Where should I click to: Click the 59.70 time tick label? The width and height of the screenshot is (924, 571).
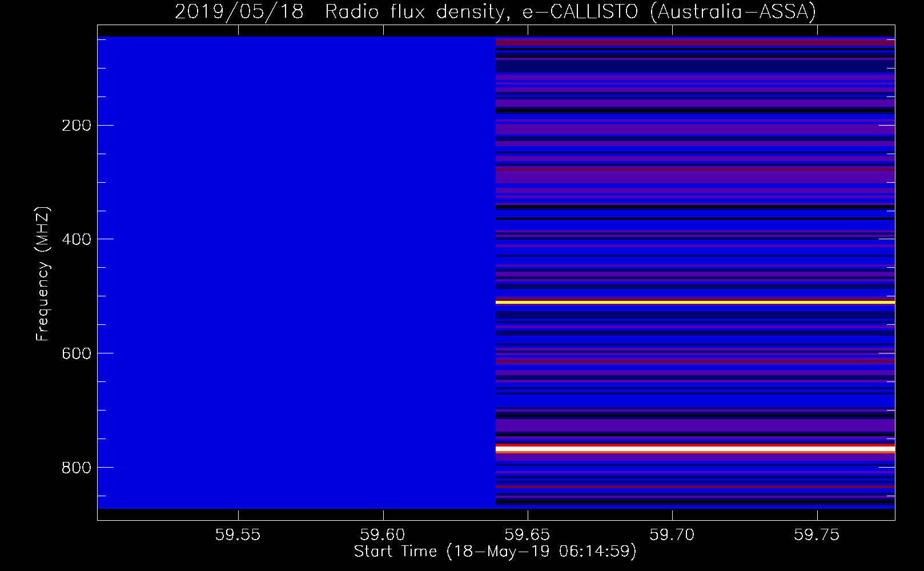pos(673,535)
